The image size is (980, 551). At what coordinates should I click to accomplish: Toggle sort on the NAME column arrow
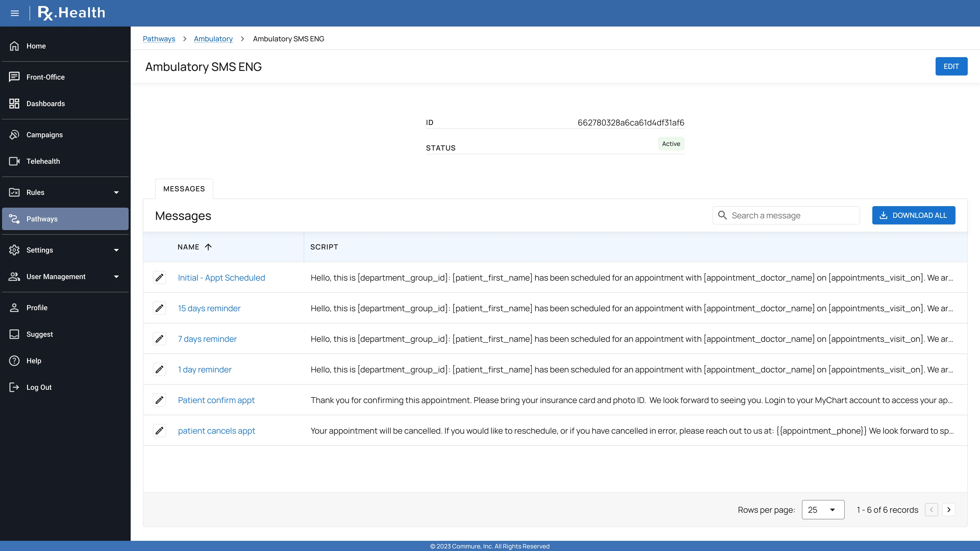(x=208, y=247)
